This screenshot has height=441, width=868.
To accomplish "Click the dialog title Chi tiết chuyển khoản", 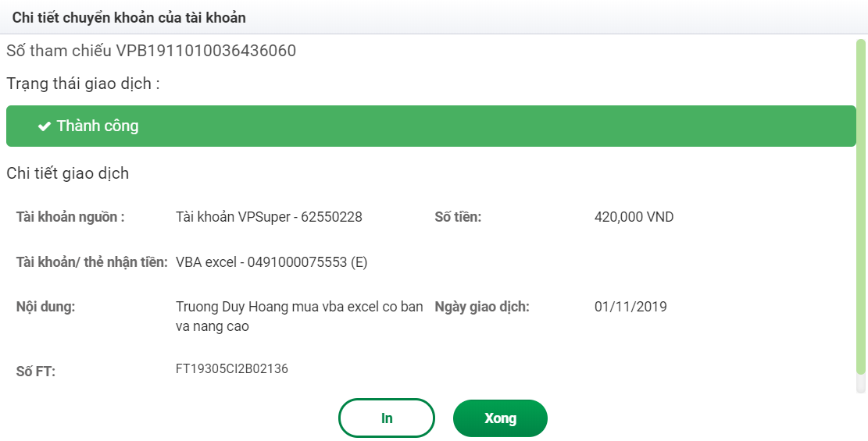I will point(129,17).
